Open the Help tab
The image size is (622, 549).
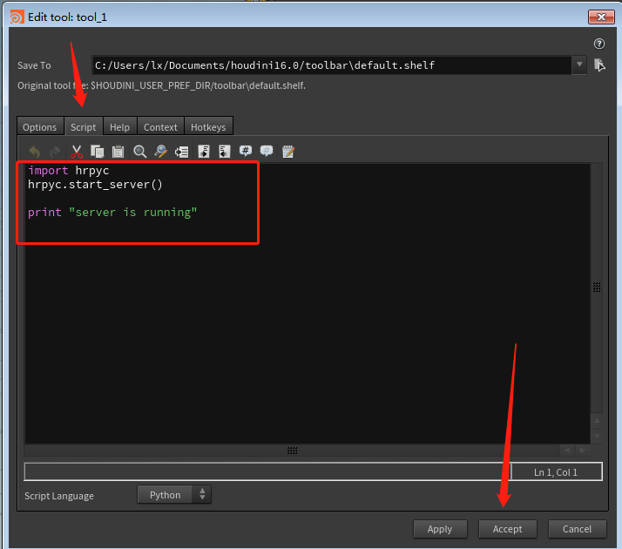pyautogui.click(x=120, y=127)
